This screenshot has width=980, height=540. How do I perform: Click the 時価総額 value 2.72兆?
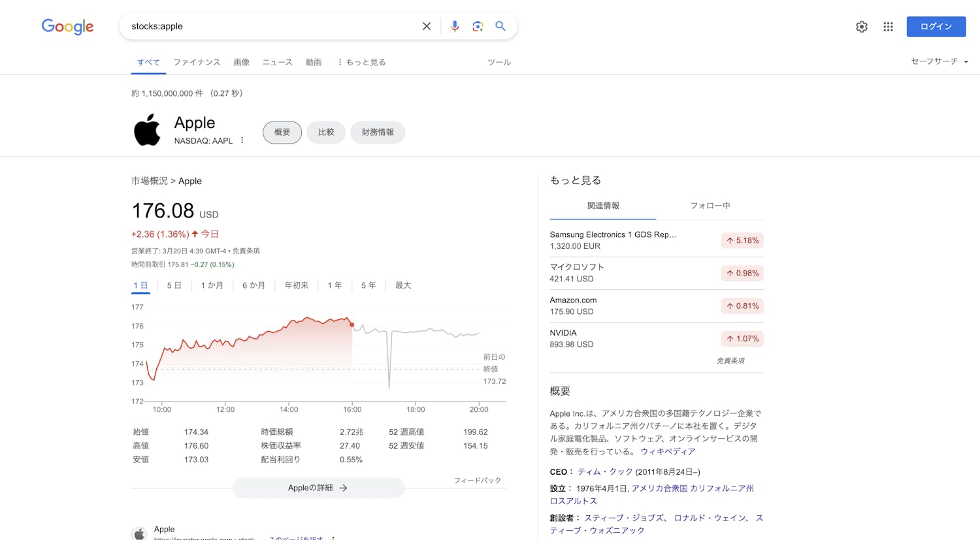point(351,432)
